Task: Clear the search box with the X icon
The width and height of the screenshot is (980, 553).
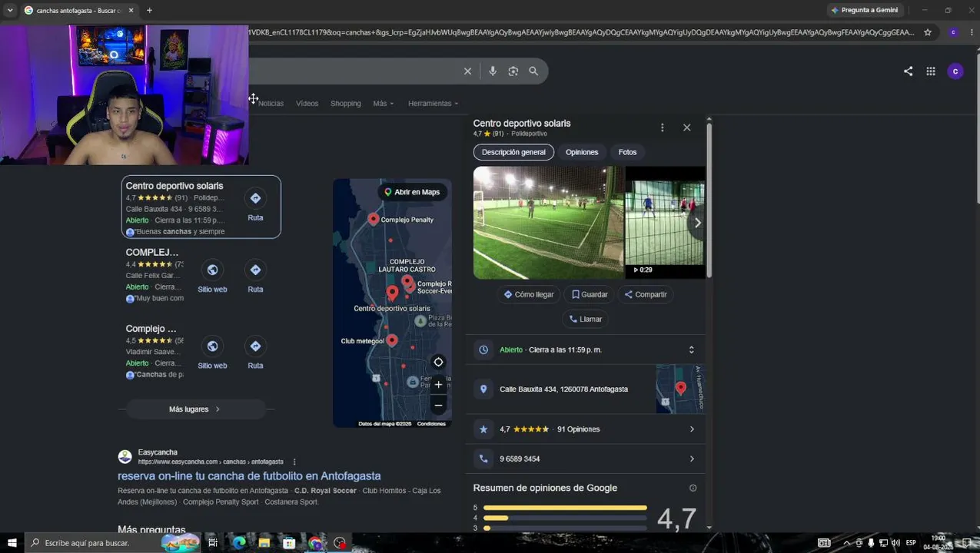Action: (467, 71)
